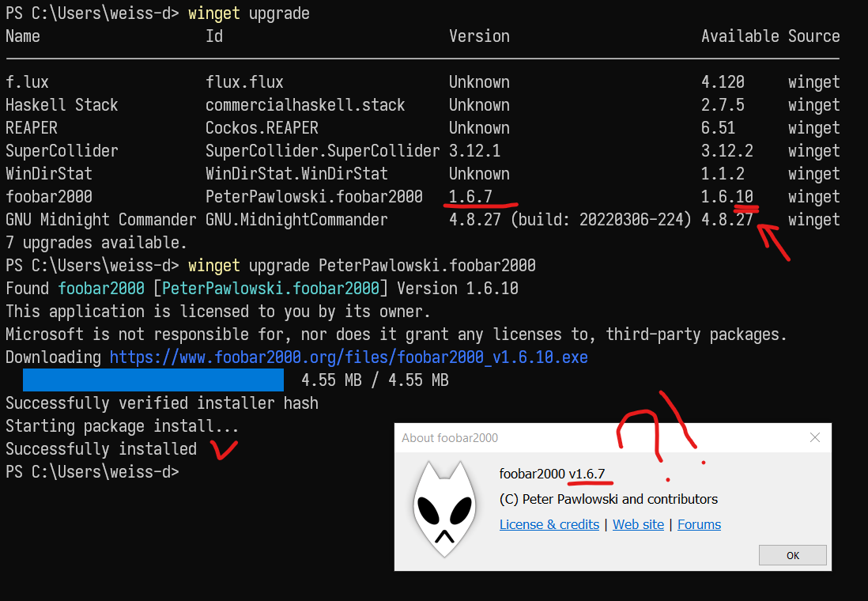Click '(C) Peter Pawlowski and contributors' text
The height and width of the screenshot is (601, 868).
click(x=609, y=499)
